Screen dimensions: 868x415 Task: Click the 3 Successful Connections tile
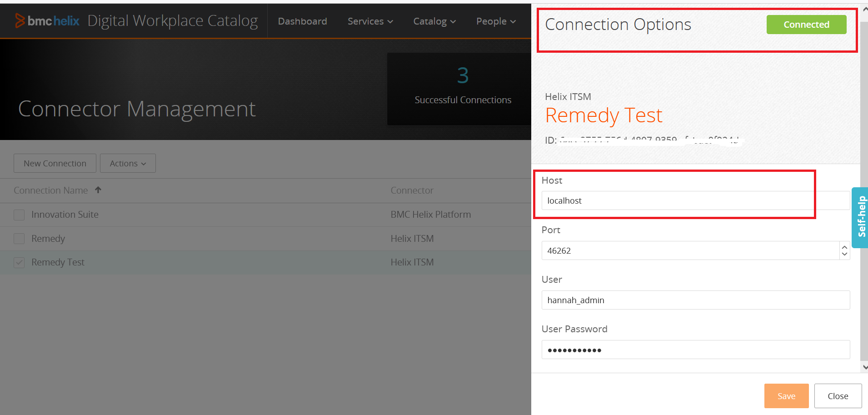[459, 89]
